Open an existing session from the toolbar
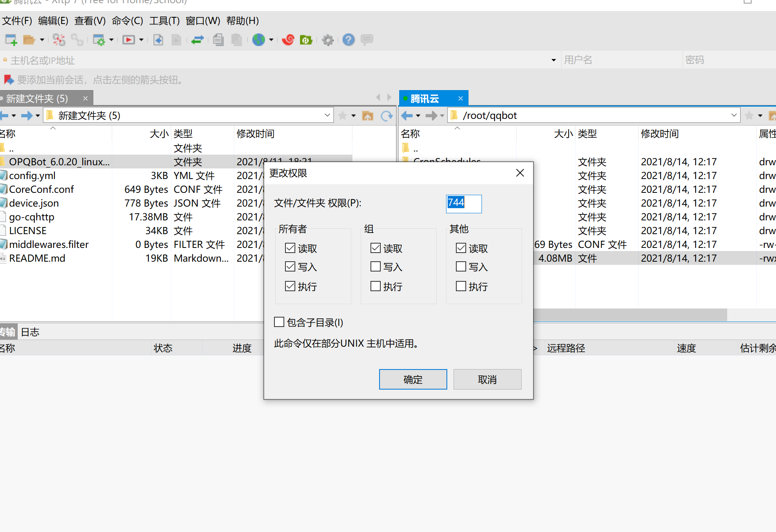This screenshot has width=776, height=532. click(x=30, y=40)
